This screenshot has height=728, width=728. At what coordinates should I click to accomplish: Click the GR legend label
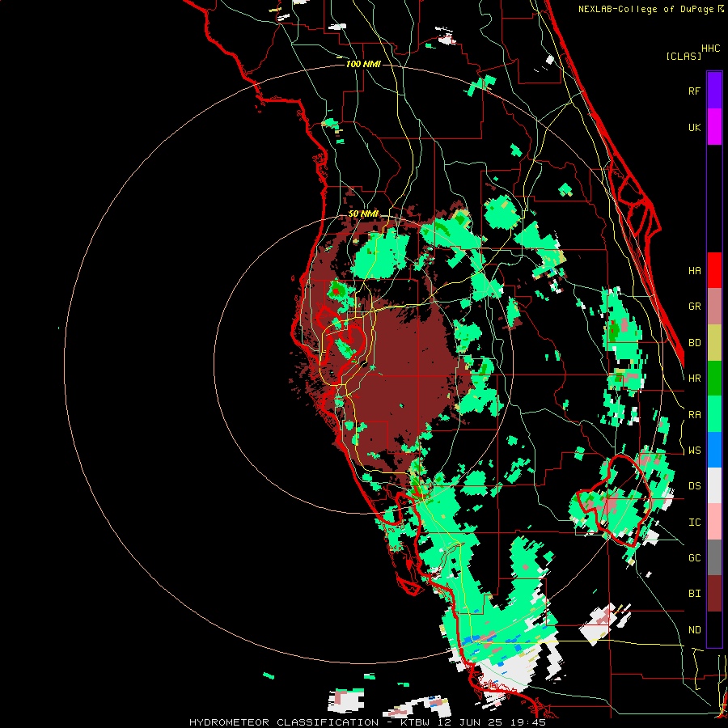click(694, 307)
